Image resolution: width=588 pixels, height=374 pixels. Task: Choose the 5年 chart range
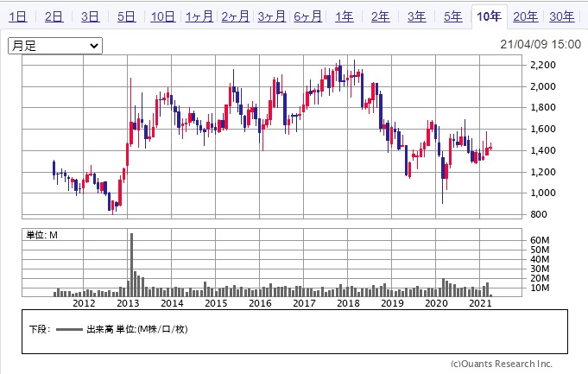point(453,16)
